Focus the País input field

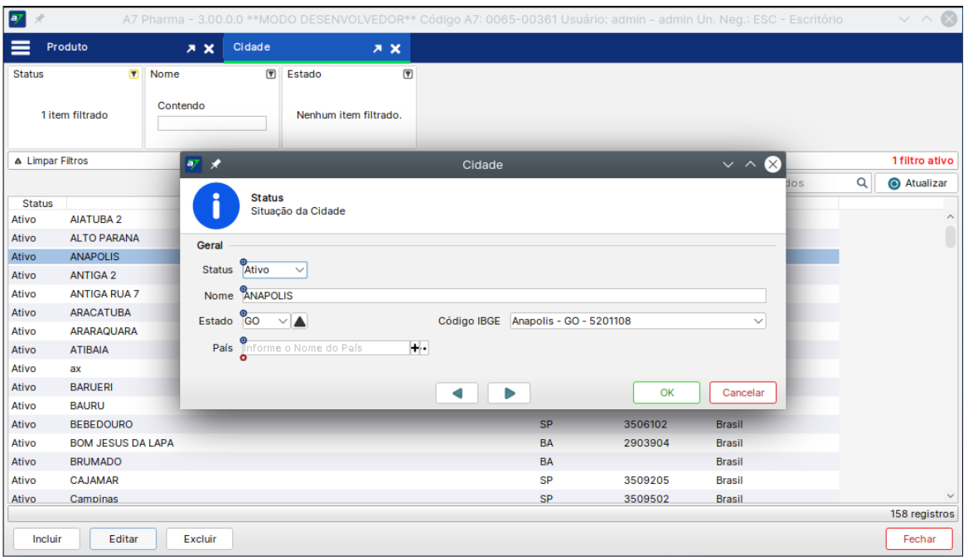[326, 349]
